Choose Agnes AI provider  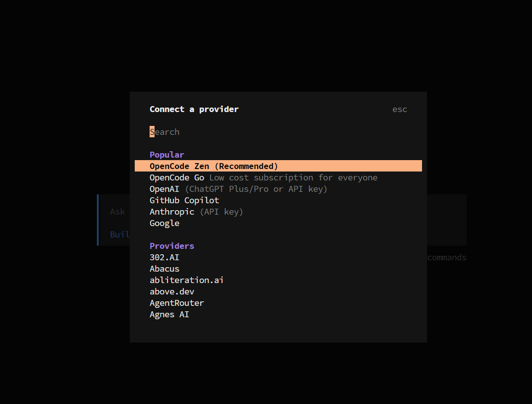[x=278, y=314]
